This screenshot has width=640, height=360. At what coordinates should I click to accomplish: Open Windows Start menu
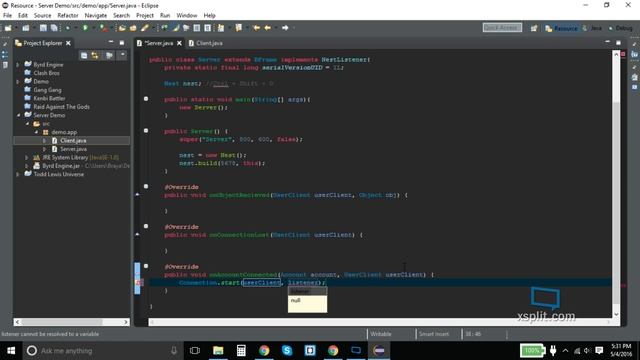pyautogui.click(x=11, y=351)
